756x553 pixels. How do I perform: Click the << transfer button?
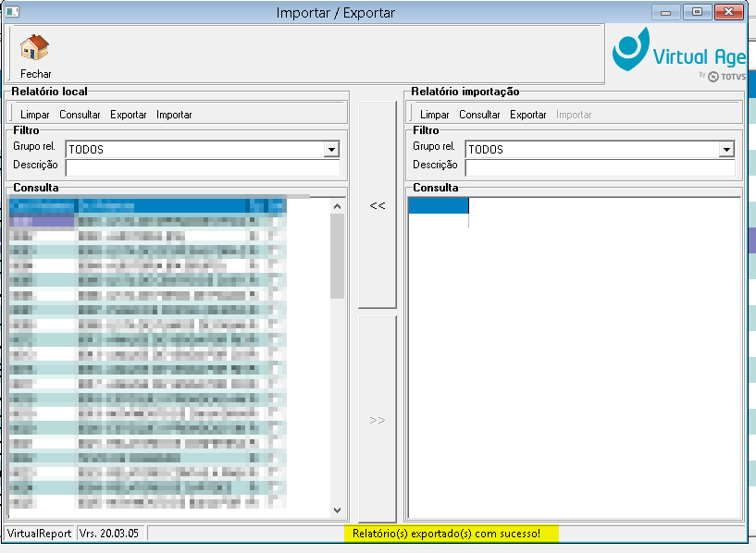[378, 204]
